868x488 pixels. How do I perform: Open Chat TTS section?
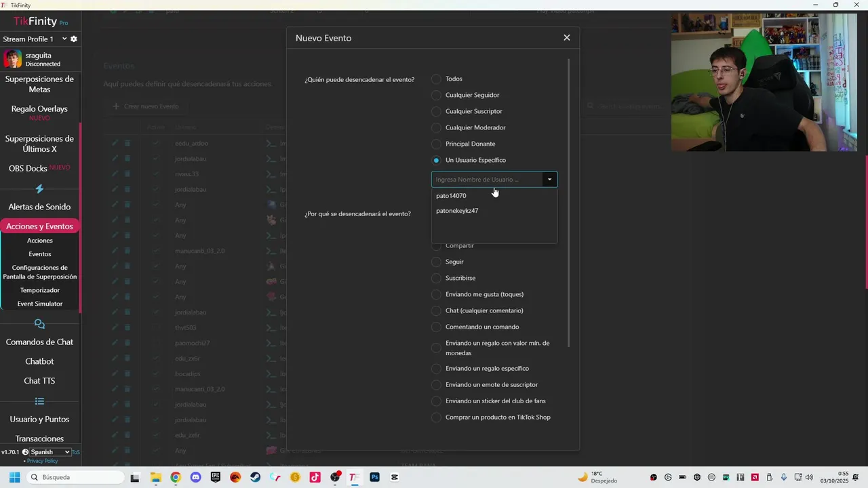click(39, 381)
